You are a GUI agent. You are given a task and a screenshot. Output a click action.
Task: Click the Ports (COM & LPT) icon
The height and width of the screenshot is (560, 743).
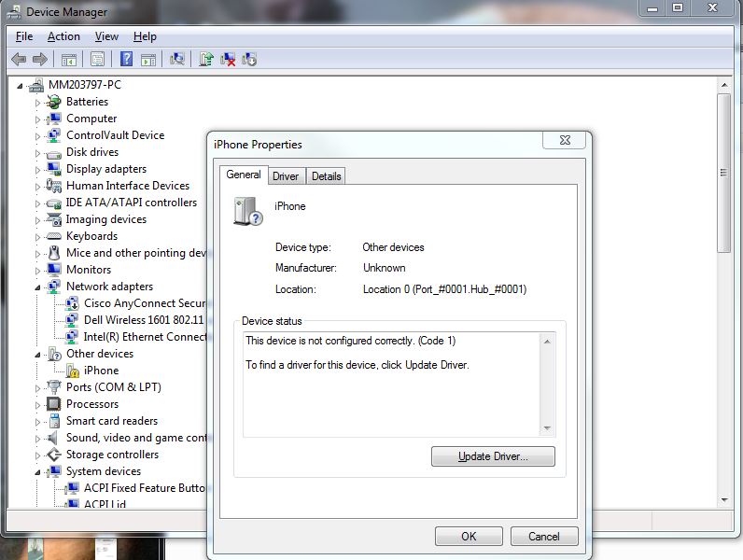pos(54,387)
